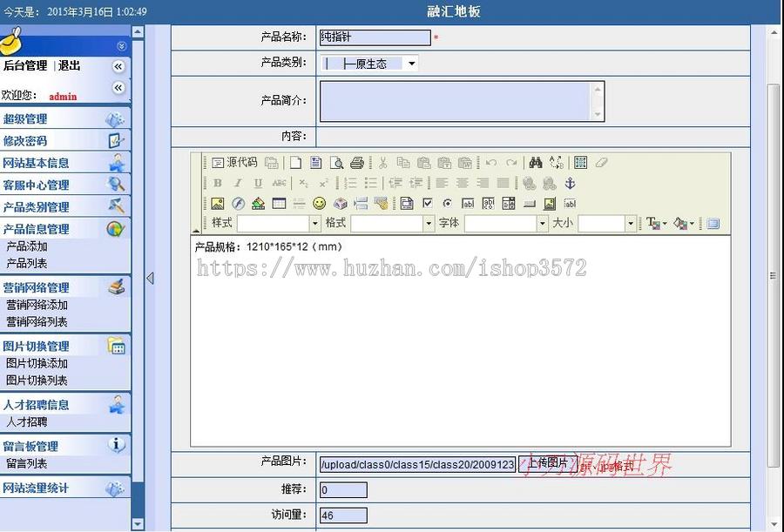Toggle strikethrough ABC formatting
The width and height of the screenshot is (784, 532).
[x=279, y=183]
